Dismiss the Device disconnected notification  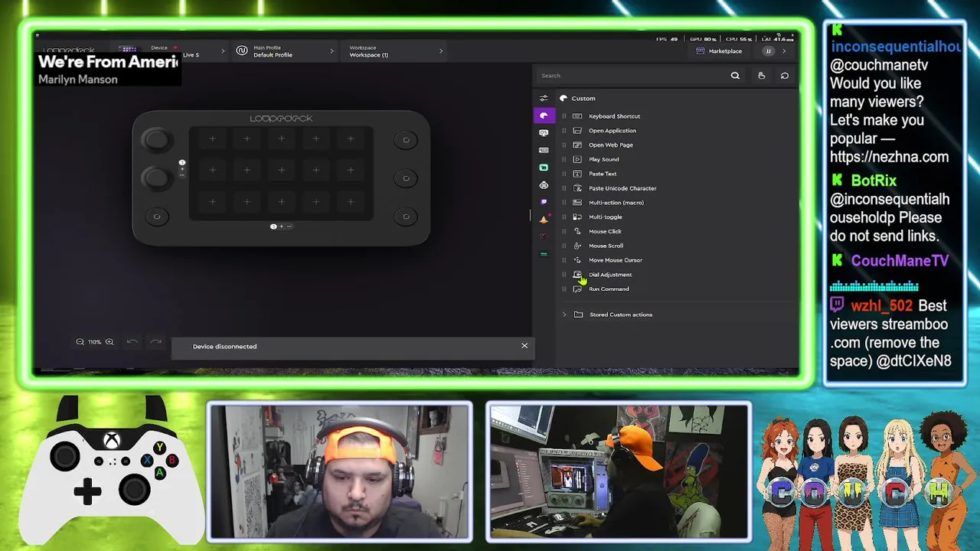point(524,346)
